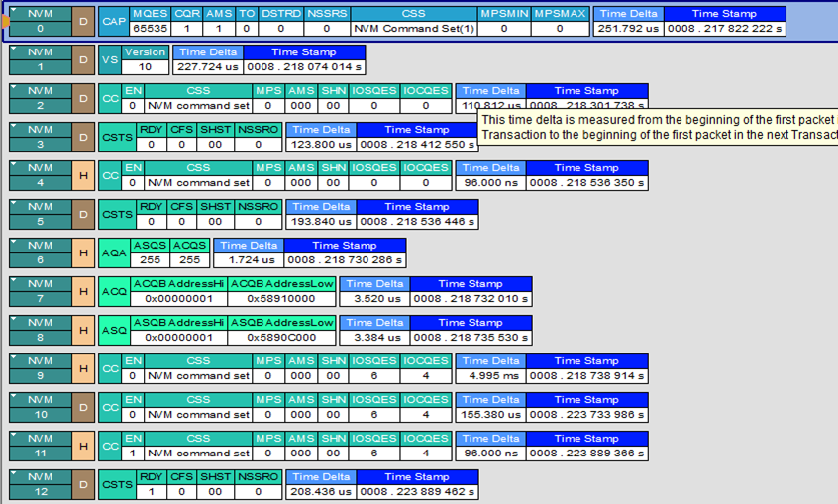Click the CSTS cell in NVM 5 row

pyautogui.click(x=117, y=215)
